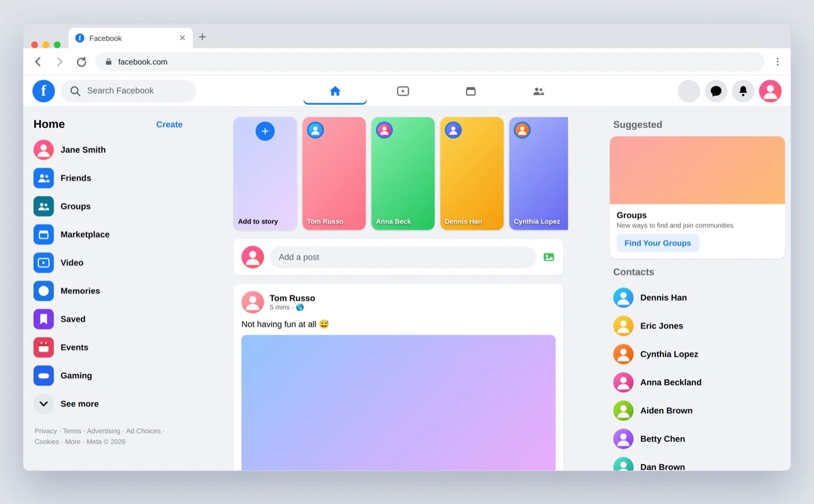
Task: Open the image in Tom Russo's post
Action: [x=398, y=402]
